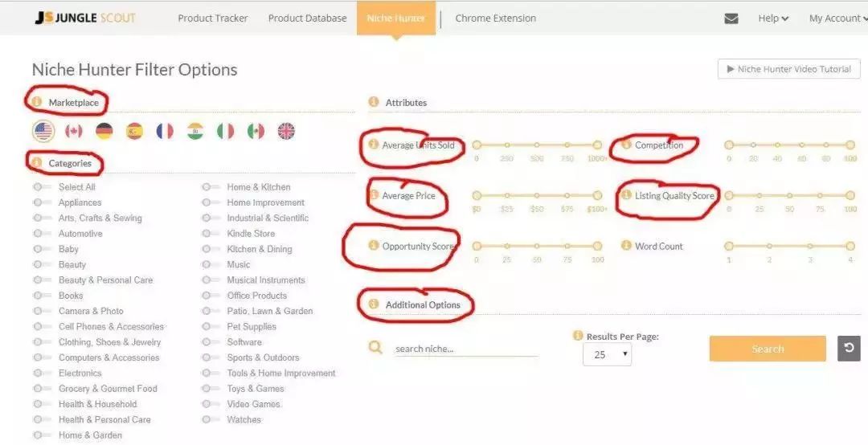The height and width of the screenshot is (445, 868).
Task: Click info icon beside Opportunity Score
Action: coord(374,245)
